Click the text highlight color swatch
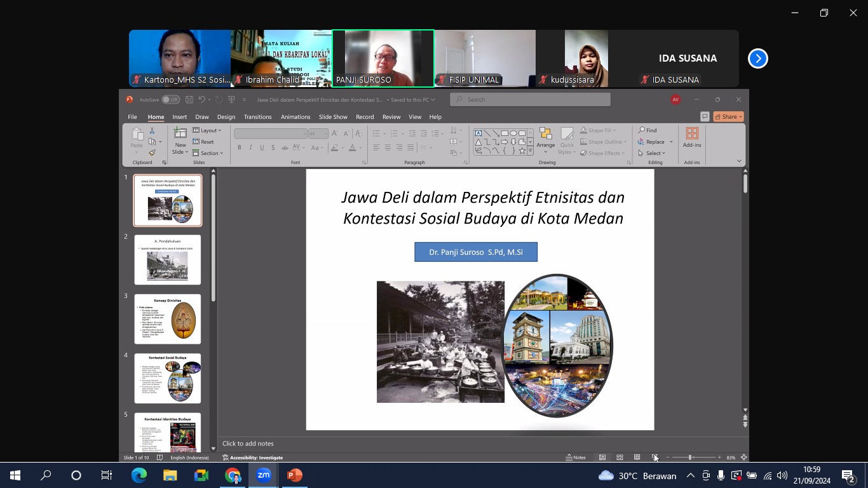The width and height of the screenshot is (868, 488). [x=334, y=147]
